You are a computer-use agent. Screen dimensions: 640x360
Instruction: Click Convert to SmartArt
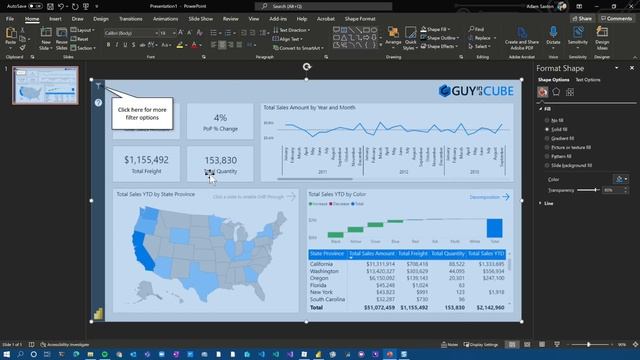[298, 48]
